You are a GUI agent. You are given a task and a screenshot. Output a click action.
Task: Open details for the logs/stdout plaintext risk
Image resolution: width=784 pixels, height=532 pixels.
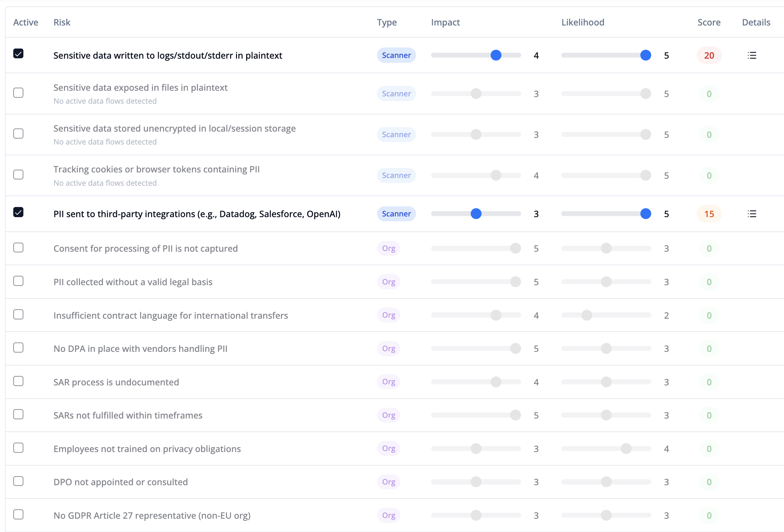coord(752,55)
